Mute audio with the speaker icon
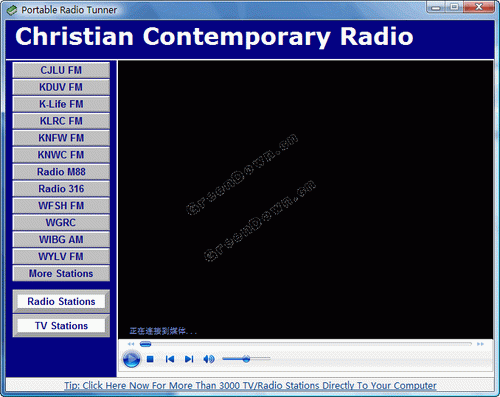The height and width of the screenshot is (397, 500). click(x=209, y=359)
